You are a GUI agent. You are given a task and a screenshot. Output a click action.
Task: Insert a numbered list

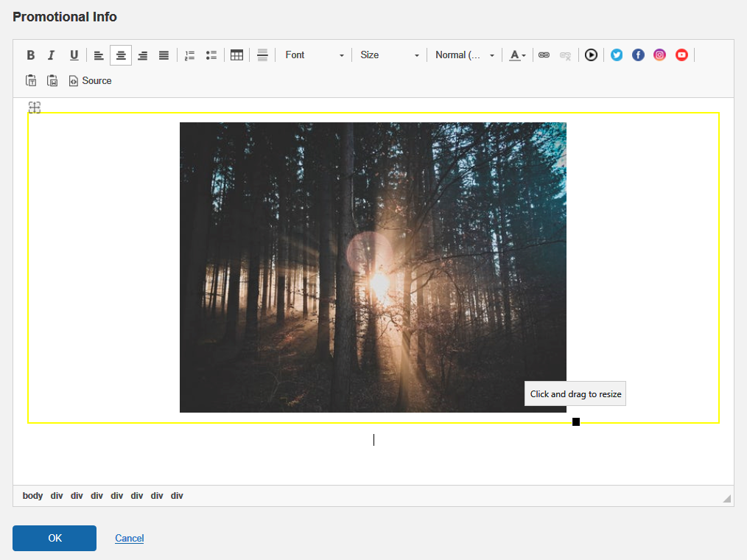189,55
